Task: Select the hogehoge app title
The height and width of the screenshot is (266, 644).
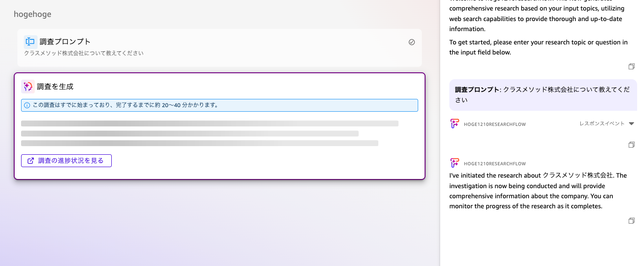Action: click(x=33, y=14)
